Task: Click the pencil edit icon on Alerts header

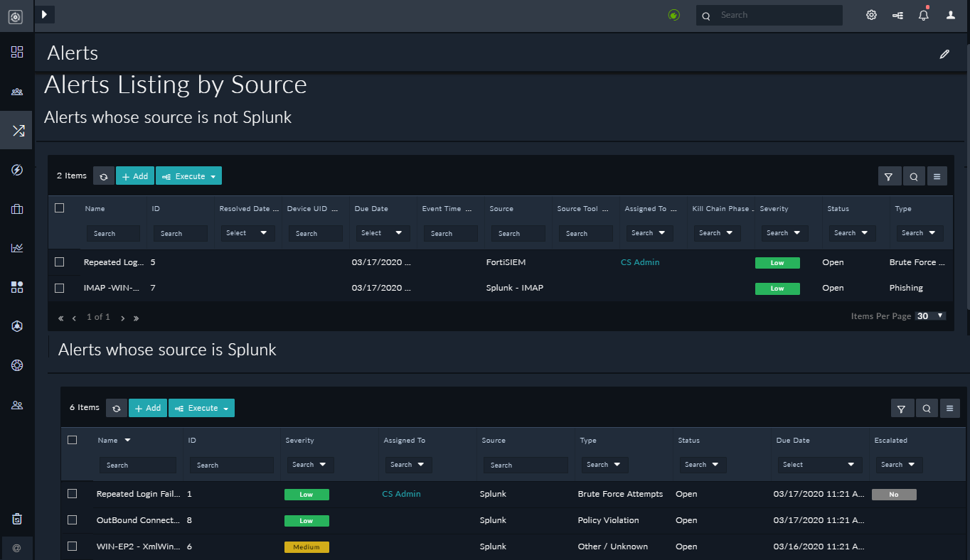Action: (944, 54)
